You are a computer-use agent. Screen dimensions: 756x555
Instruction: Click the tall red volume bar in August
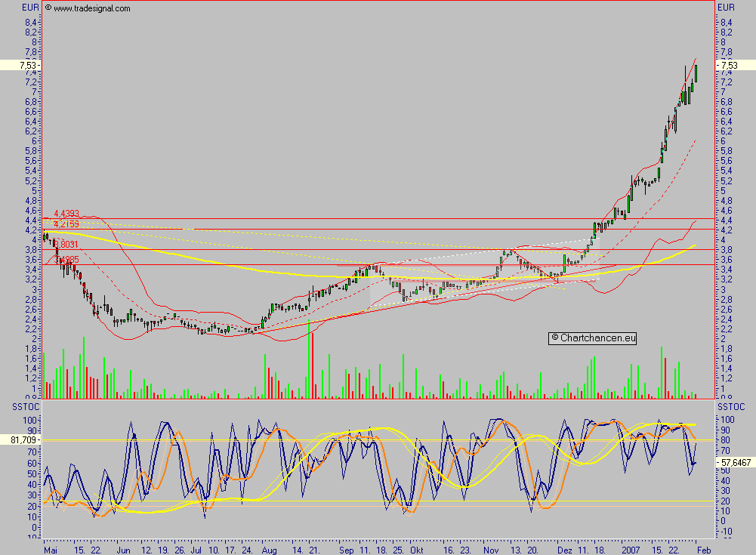click(x=313, y=365)
